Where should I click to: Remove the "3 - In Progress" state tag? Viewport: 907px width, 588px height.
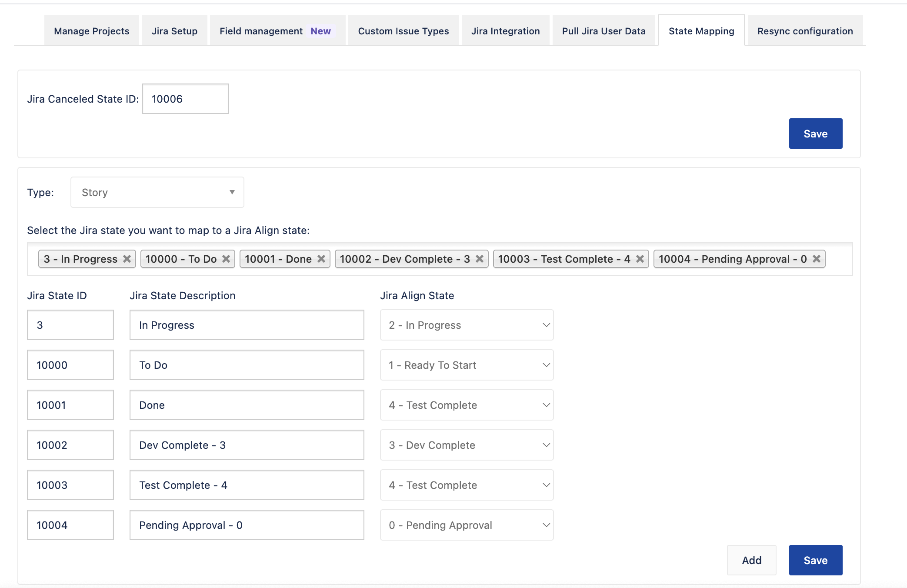(x=127, y=259)
